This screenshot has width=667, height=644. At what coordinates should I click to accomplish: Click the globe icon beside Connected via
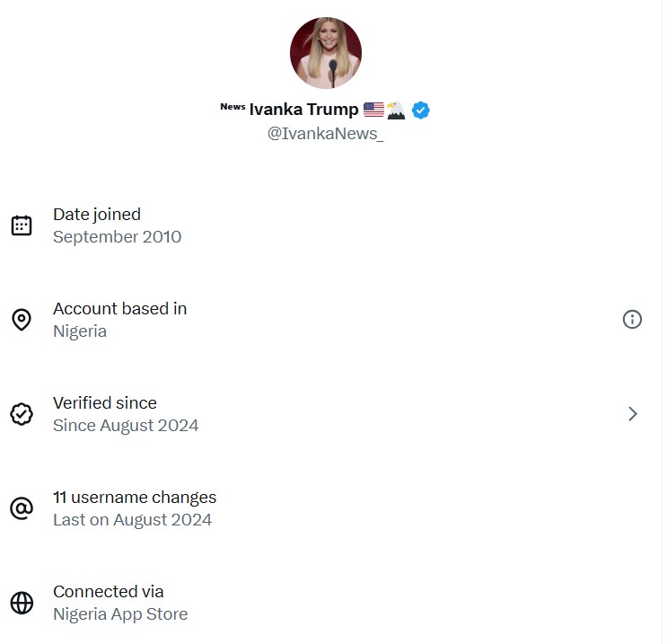tap(22, 603)
